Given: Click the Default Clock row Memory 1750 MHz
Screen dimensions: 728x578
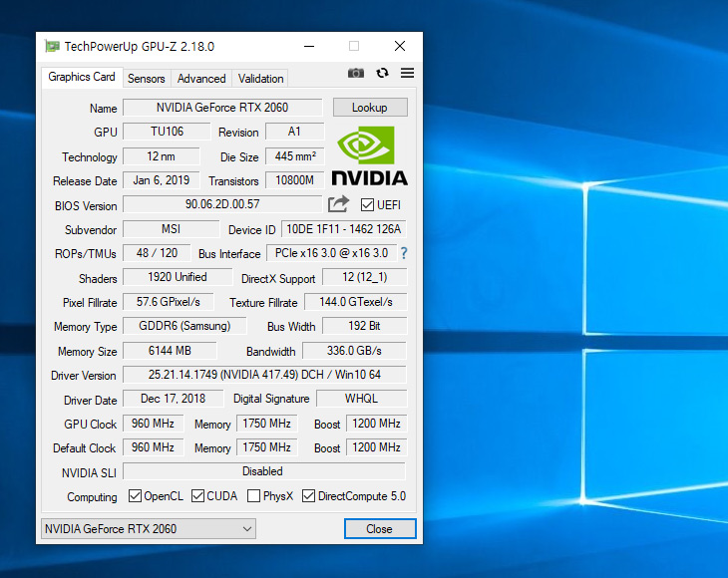Looking at the screenshot, I should pos(266,447).
